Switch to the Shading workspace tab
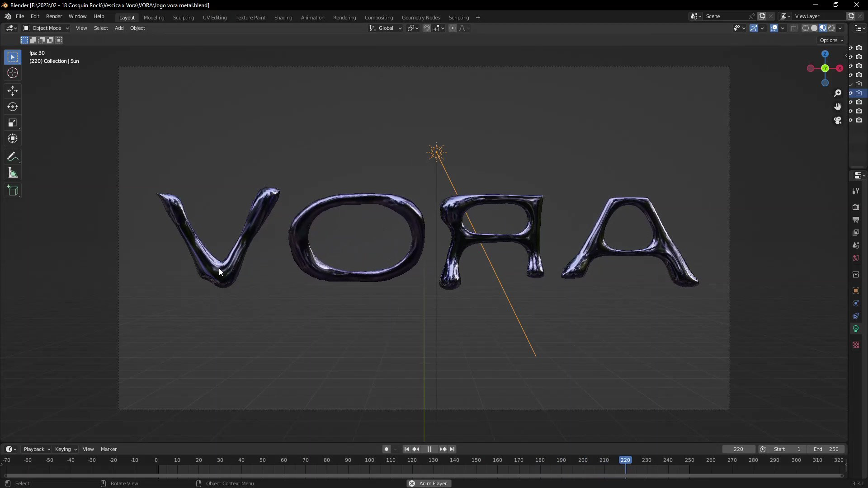The width and height of the screenshot is (868, 488). click(x=283, y=18)
